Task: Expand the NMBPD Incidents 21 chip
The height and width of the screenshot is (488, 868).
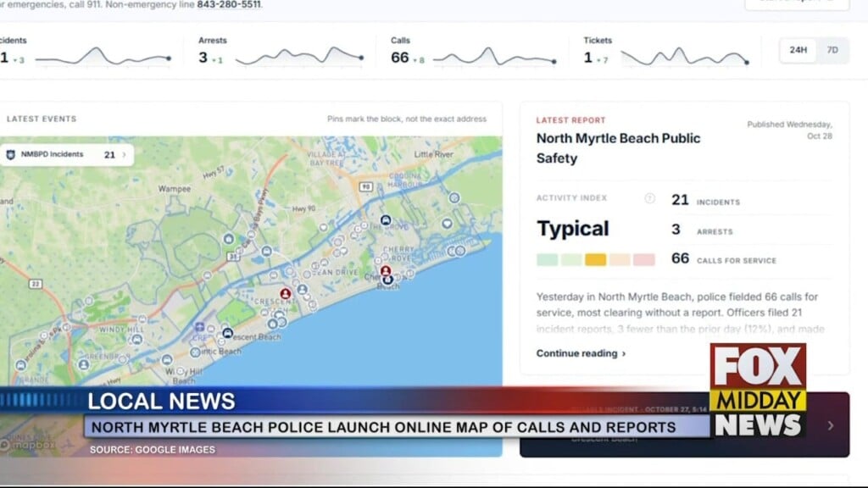Action: click(x=67, y=155)
